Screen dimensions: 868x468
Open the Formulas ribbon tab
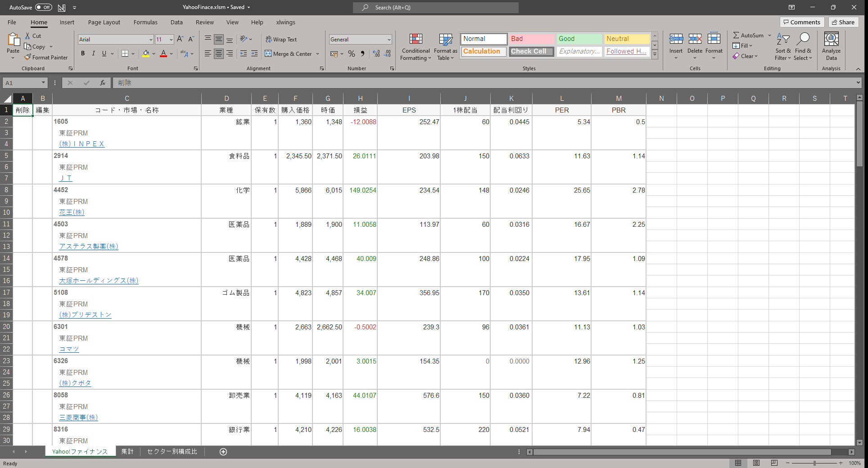click(x=145, y=22)
